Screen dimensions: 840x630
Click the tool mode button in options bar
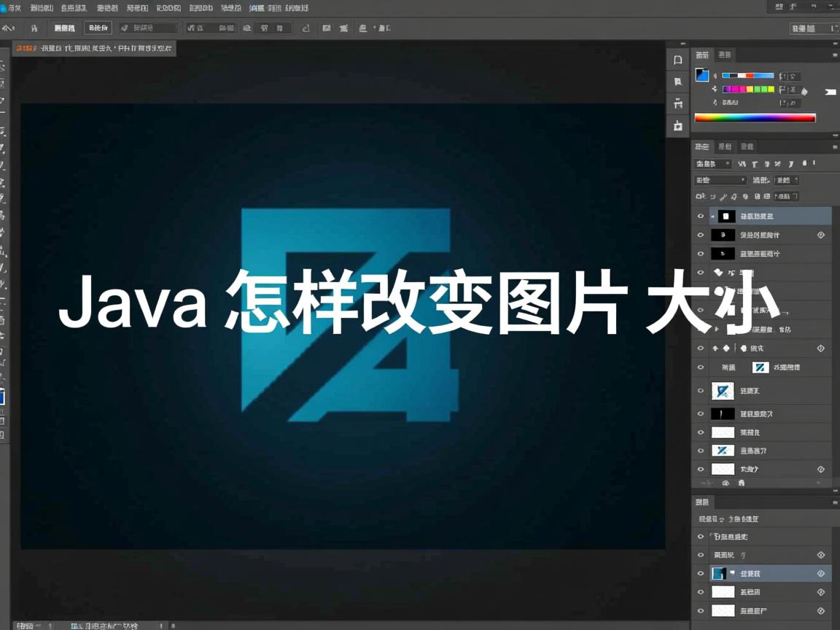click(x=96, y=28)
